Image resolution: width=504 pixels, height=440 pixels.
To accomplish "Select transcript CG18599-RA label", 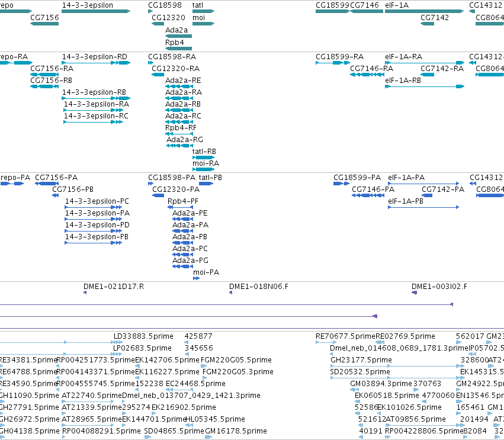I will pos(340,57).
